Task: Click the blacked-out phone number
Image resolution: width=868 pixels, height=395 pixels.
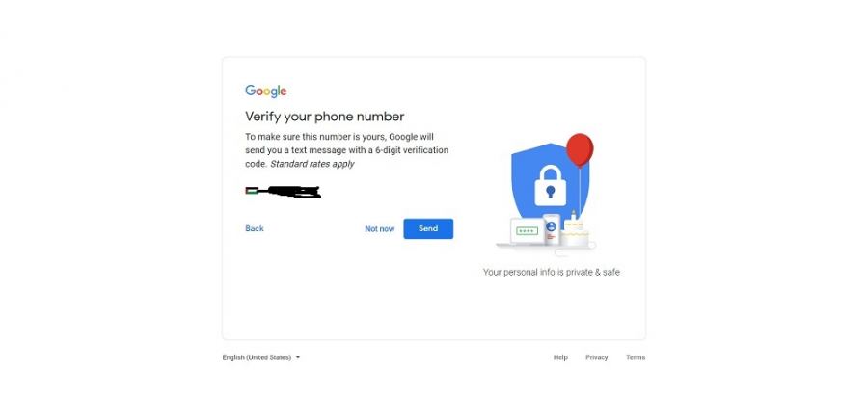Action: (289, 192)
